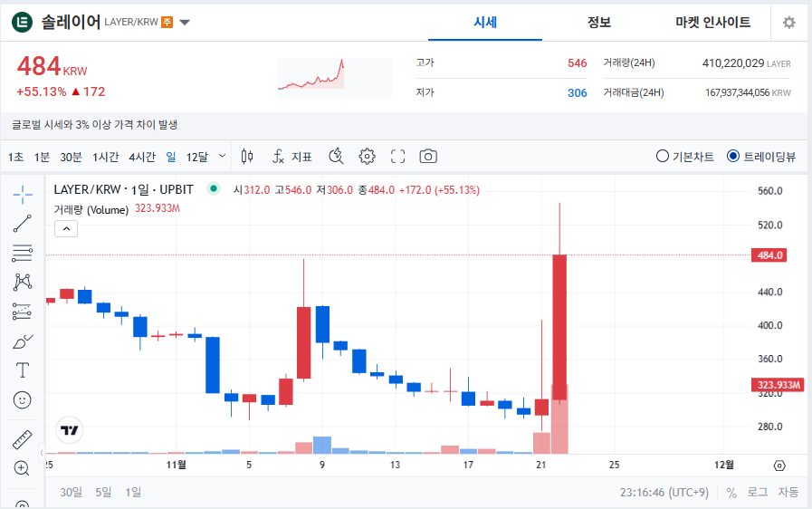Collapse the indicator legend
812x509 pixels.
click(66, 228)
